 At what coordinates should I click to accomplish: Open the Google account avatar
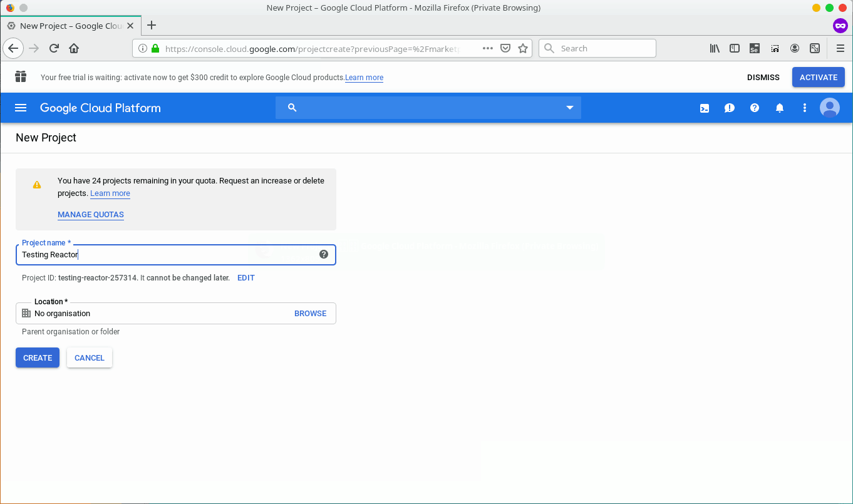point(830,108)
